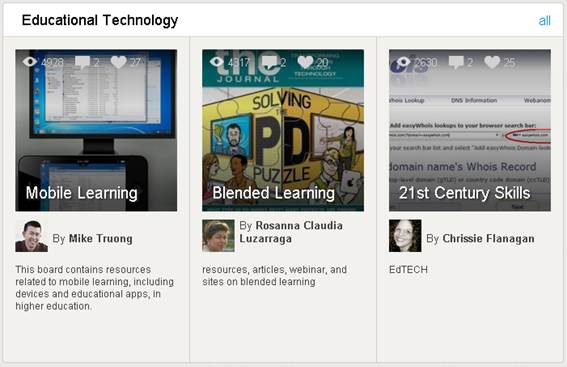This screenshot has height=367, width=567.
Task: Click the eye icon on 21st Century Skills
Action: [403, 62]
